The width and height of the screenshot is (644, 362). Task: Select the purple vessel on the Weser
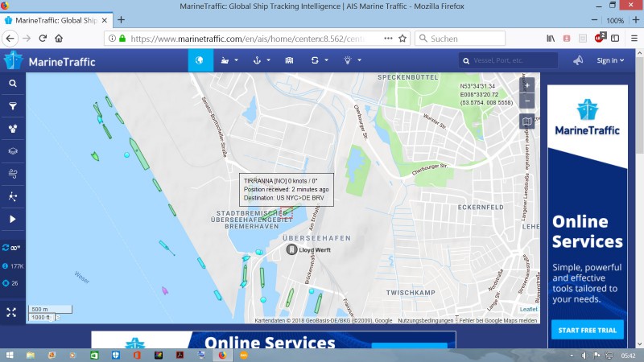[x=165, y=291]
